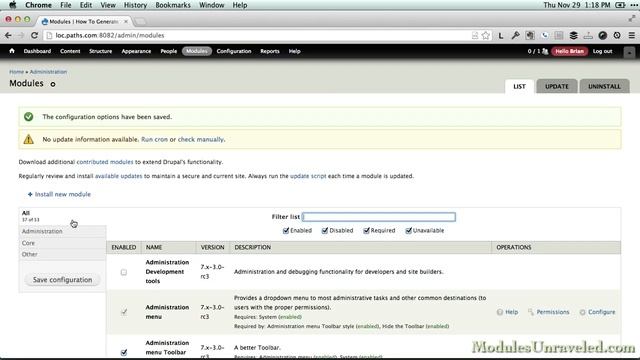Click the battery status icon
Screen dimensions: 640x360
point(620,5)
